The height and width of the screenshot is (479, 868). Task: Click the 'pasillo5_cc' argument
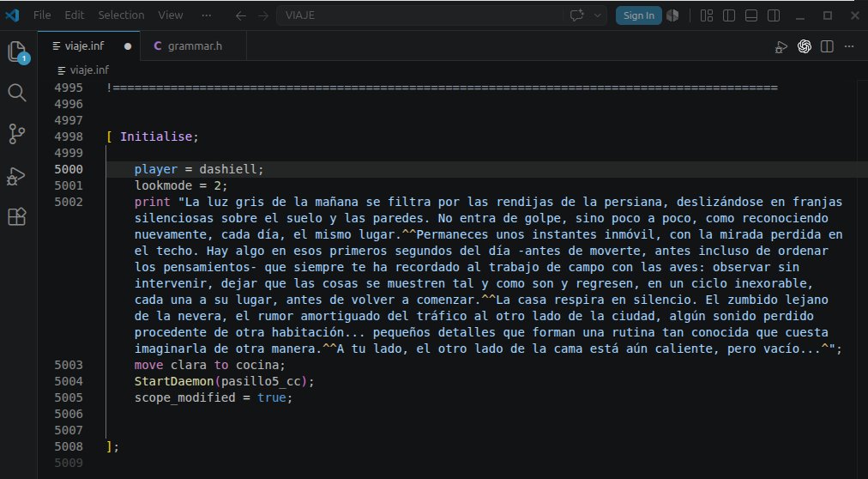pyautogui.click(x=261, y=381)
